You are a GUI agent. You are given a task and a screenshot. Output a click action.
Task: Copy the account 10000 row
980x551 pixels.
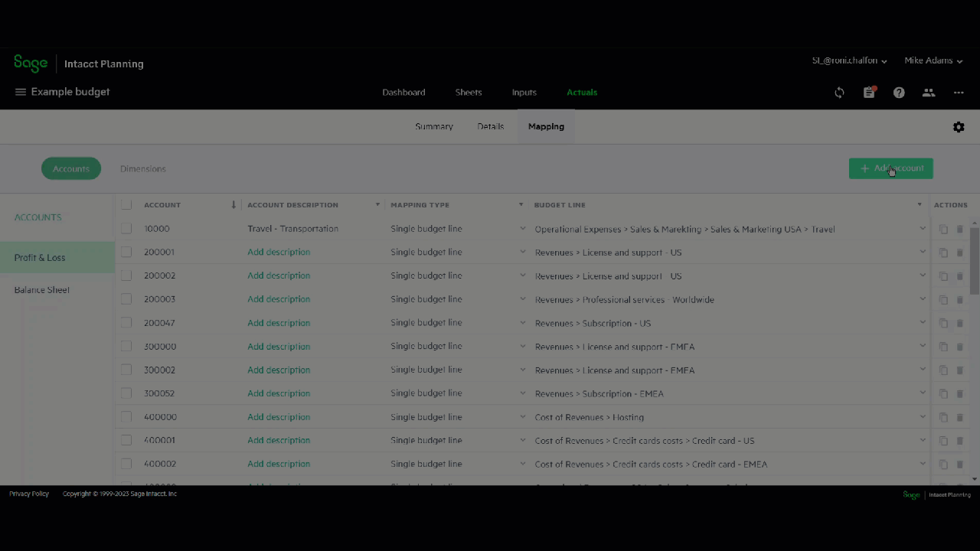click(943, 229)
